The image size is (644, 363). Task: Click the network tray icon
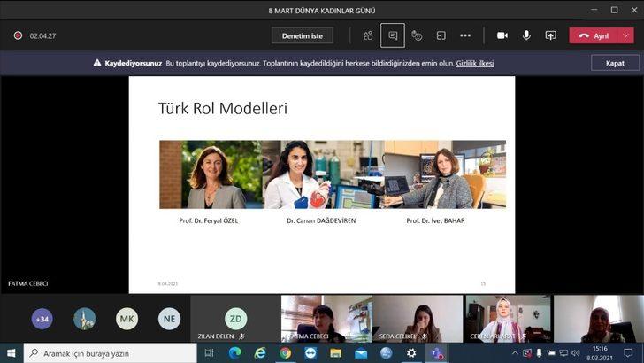click(x=563, y=353)
